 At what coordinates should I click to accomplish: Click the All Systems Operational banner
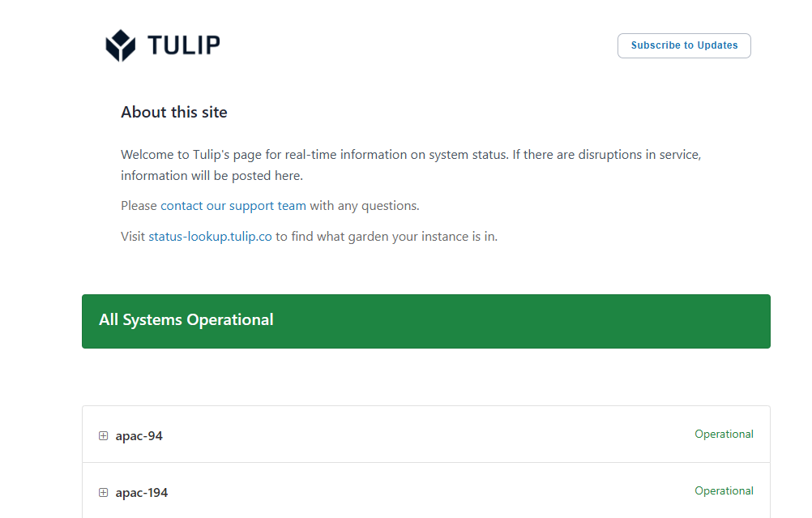(426, 321)
